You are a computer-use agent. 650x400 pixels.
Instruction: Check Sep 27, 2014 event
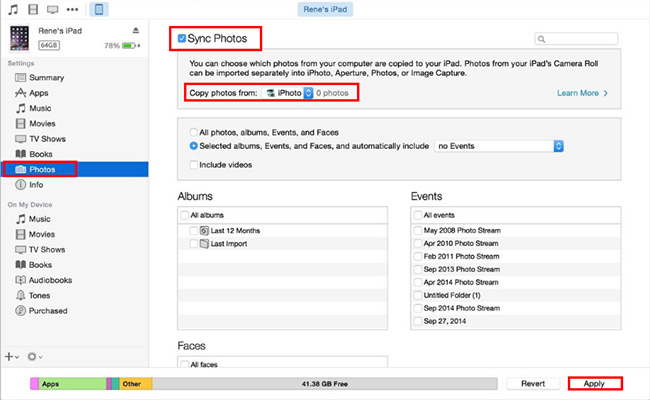(x=418, y=321)
